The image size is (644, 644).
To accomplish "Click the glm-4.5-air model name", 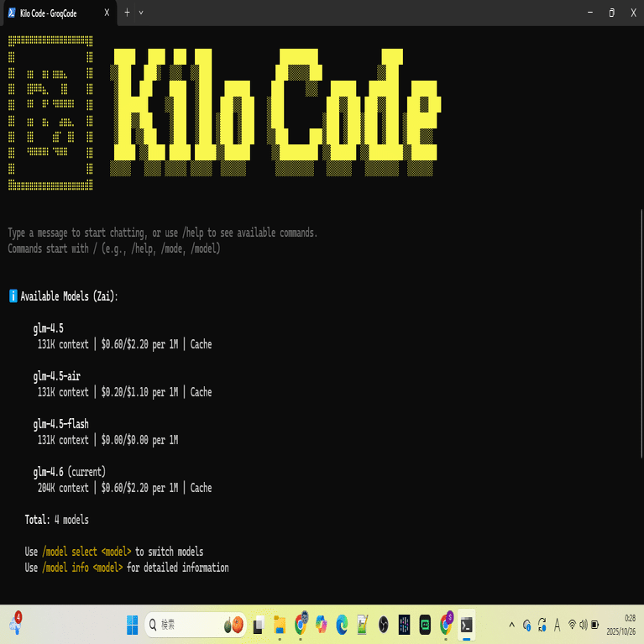I will (x=57, y=376).
